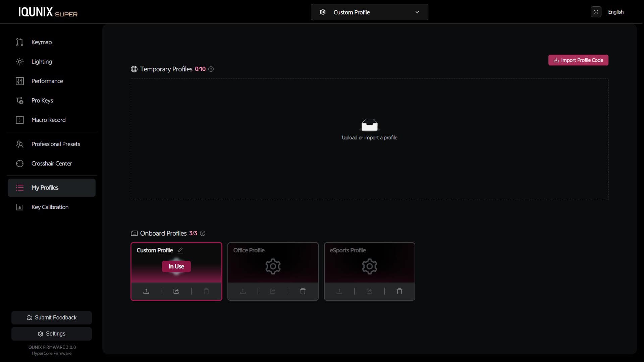Image resolution: width=644 pixels, height=362 pixels.
Task: Click Submit Feedback button
Action: pyautogui.click(x=52, y=318)
